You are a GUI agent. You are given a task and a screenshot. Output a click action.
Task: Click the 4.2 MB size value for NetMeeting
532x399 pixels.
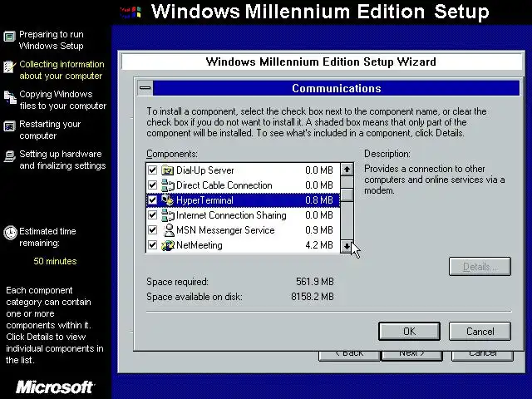click(x=319, y=245)
